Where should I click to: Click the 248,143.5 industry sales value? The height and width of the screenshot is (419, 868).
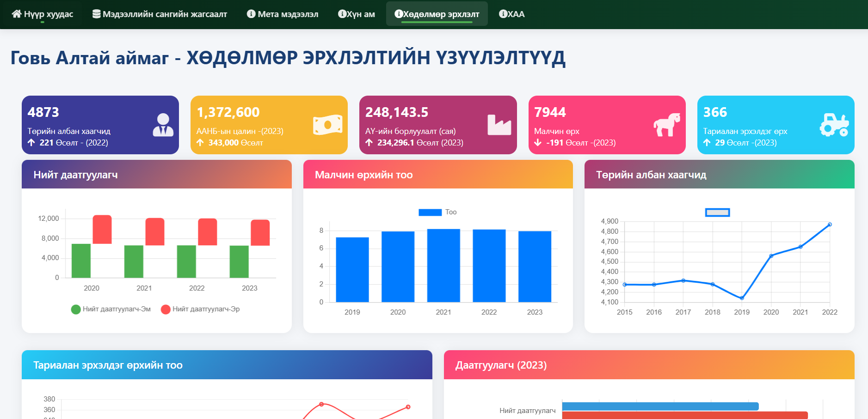pos(397,112)
